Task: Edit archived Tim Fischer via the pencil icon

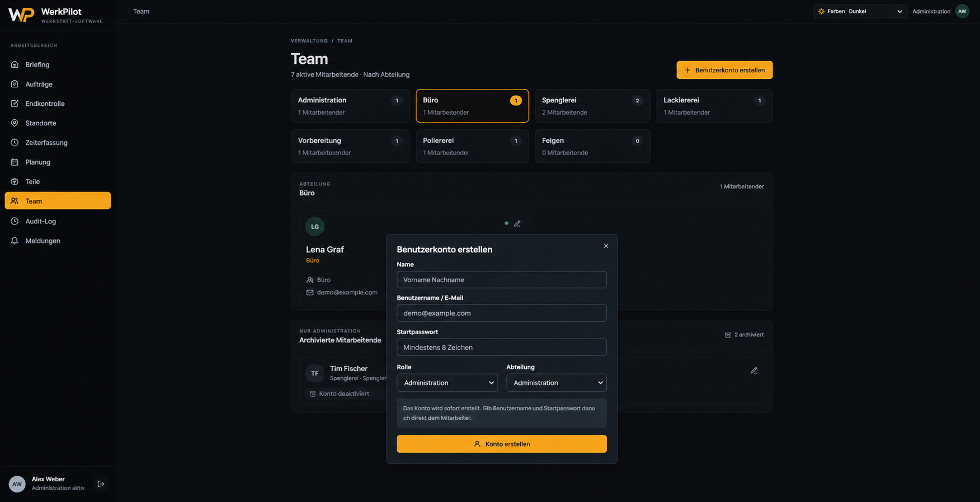Action: point(754,370)
